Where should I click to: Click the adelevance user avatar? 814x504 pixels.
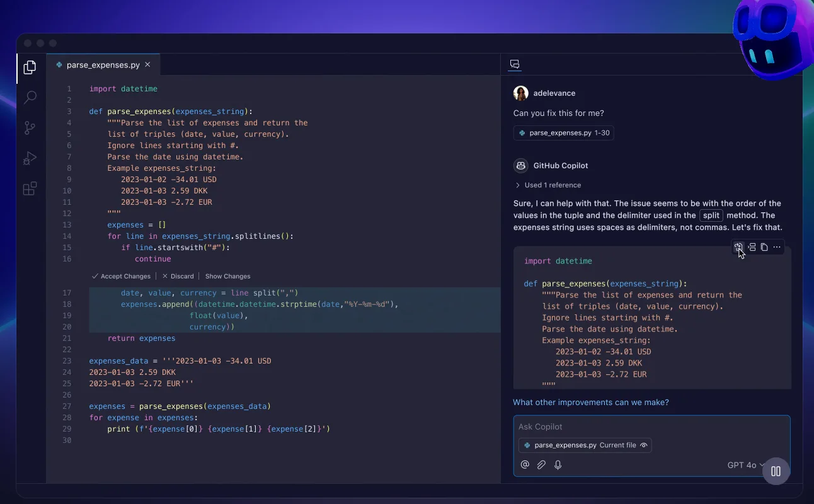tap(520, 93)
